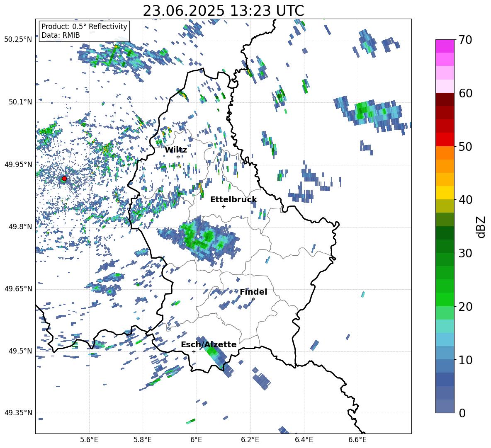
Task: Click the 49.5°N latitude label
Action: point(21,351)
